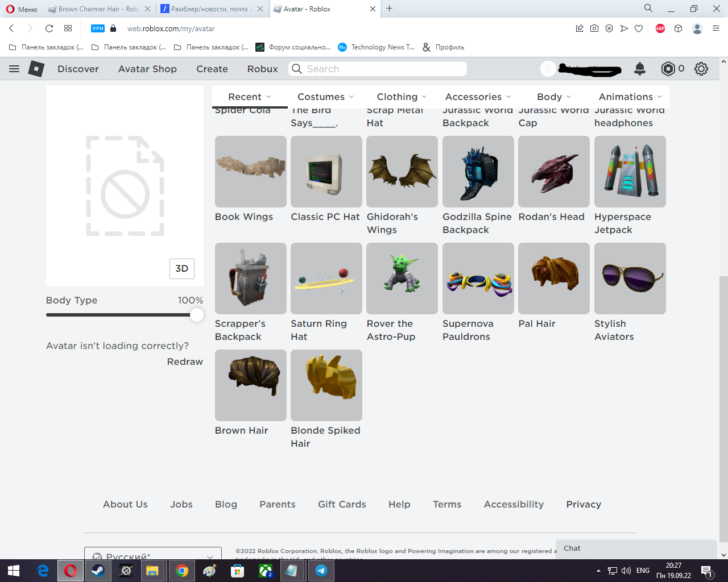Close the Avatar - Roblox tab

tap(373, 9)
